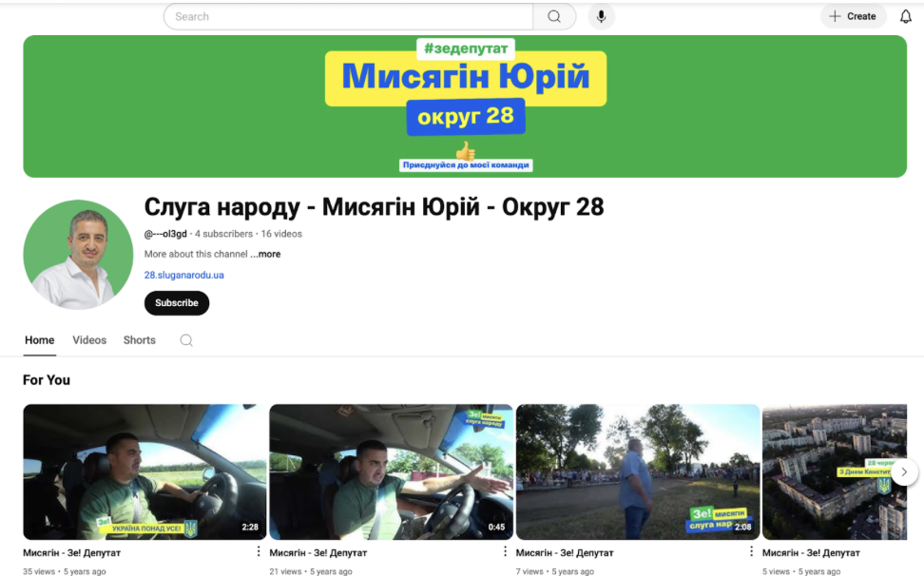
Task: Click the Create button
Action: tap(853, 16)
